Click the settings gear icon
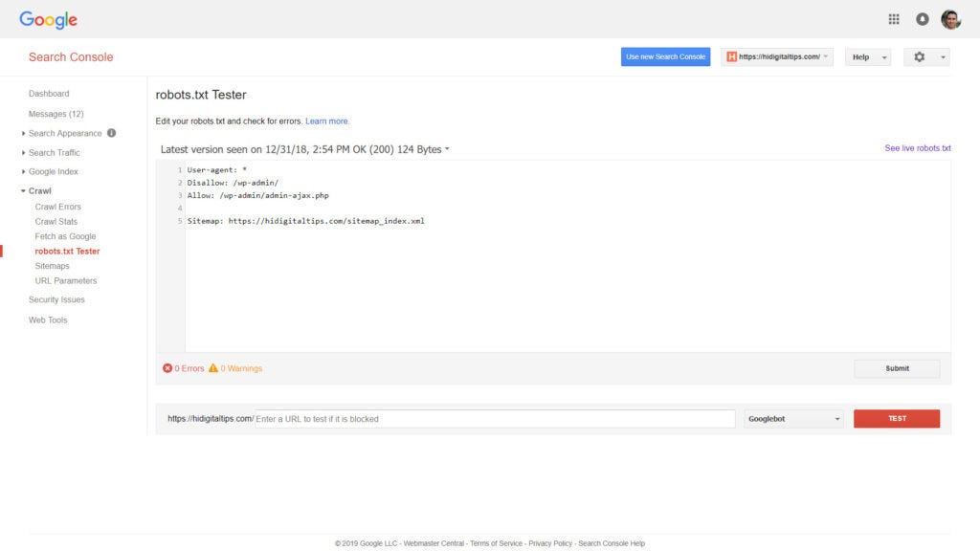 point(919,56)
